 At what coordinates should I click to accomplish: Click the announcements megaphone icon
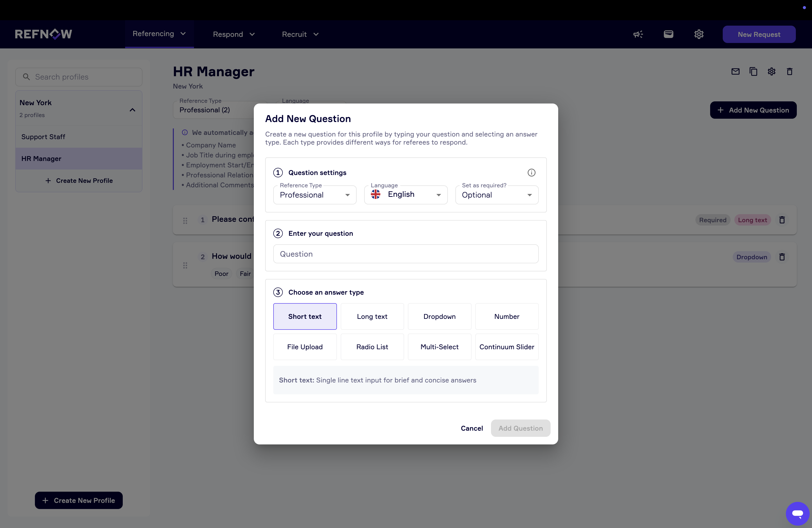click(638, 34)
